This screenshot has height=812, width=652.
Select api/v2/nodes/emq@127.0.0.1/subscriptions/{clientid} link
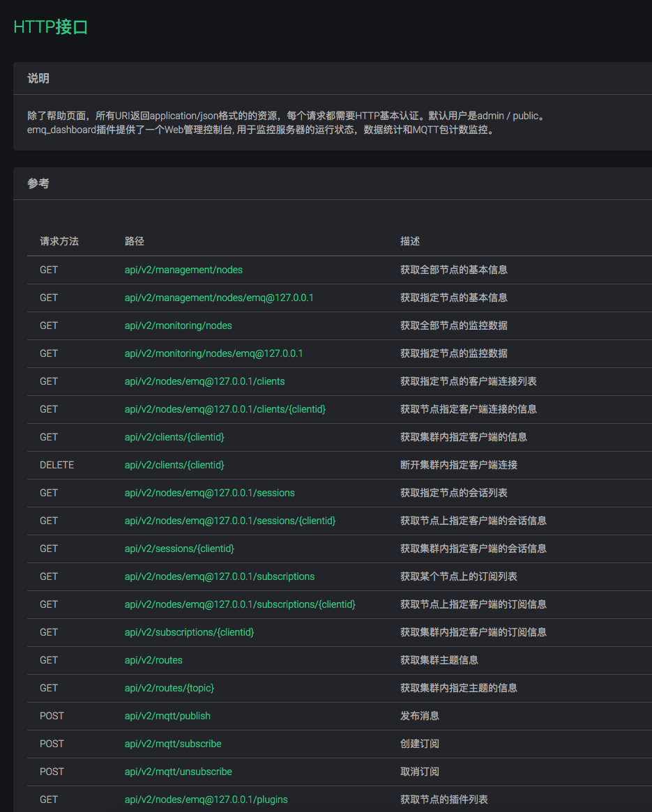pos(240,605)
